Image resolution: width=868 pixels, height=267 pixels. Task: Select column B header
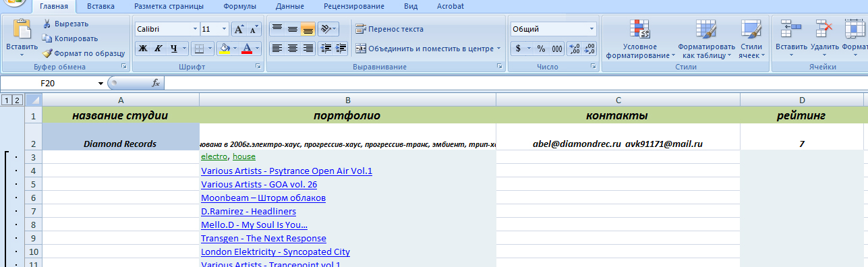pos(347,100)
